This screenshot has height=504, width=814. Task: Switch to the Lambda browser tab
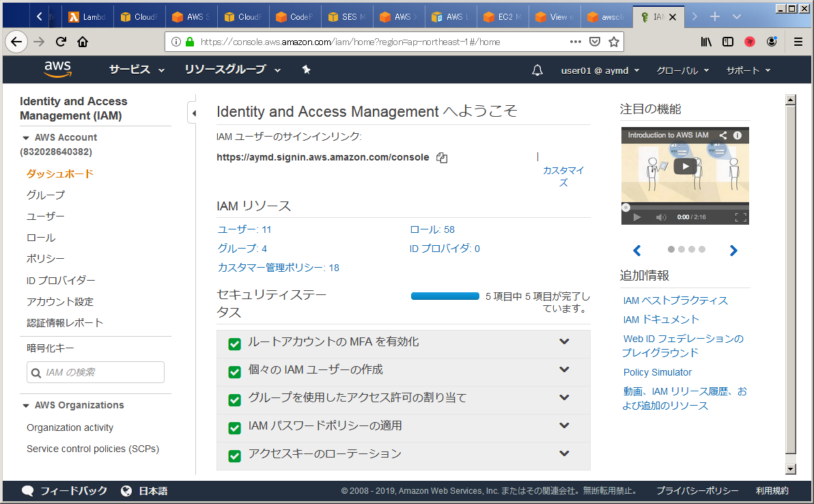click(87, 16)
